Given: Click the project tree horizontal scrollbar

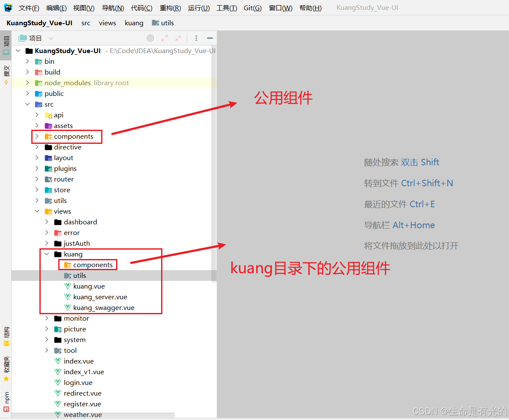Looking at the screenshot, I should tap(93, 415).
